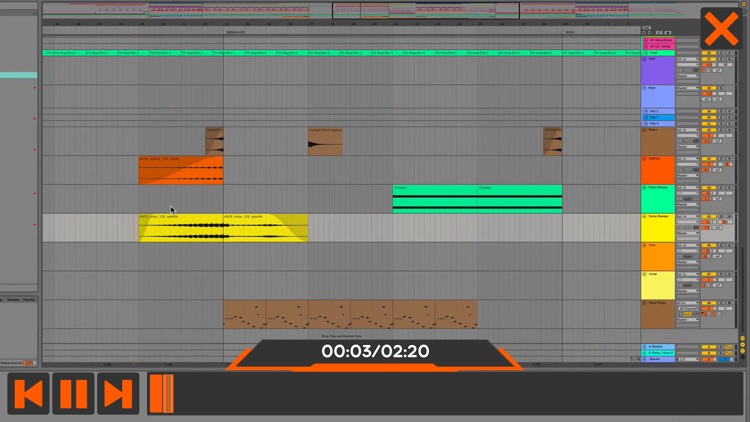
Task: Arm the Uplifter track for recording
Action: (x=729, y=158)
